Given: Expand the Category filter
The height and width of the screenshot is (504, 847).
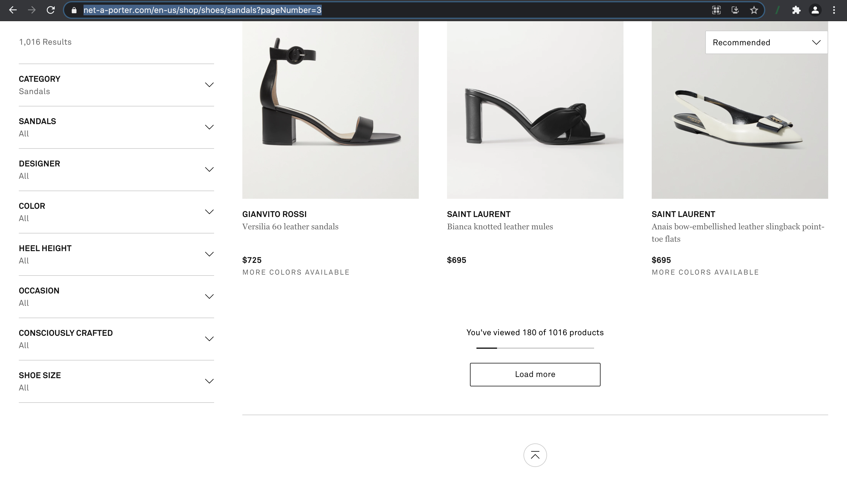Looking at the screenshot, I should (209, 85).
